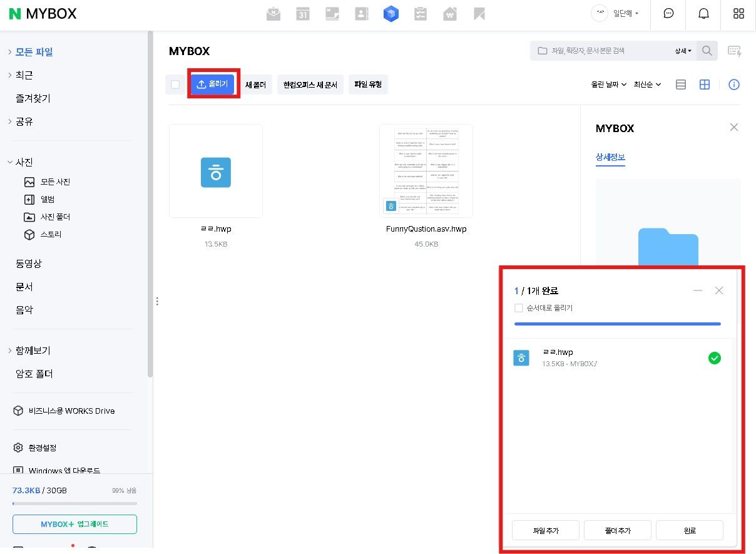The image size is (756, 554).
Task: Click the notification bell icon
Action: (x=703, y=14)
